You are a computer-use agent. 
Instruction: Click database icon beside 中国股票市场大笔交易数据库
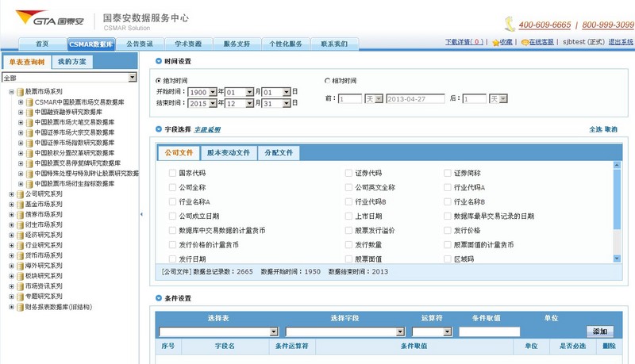pyautogui.click(x=29, y=123)
